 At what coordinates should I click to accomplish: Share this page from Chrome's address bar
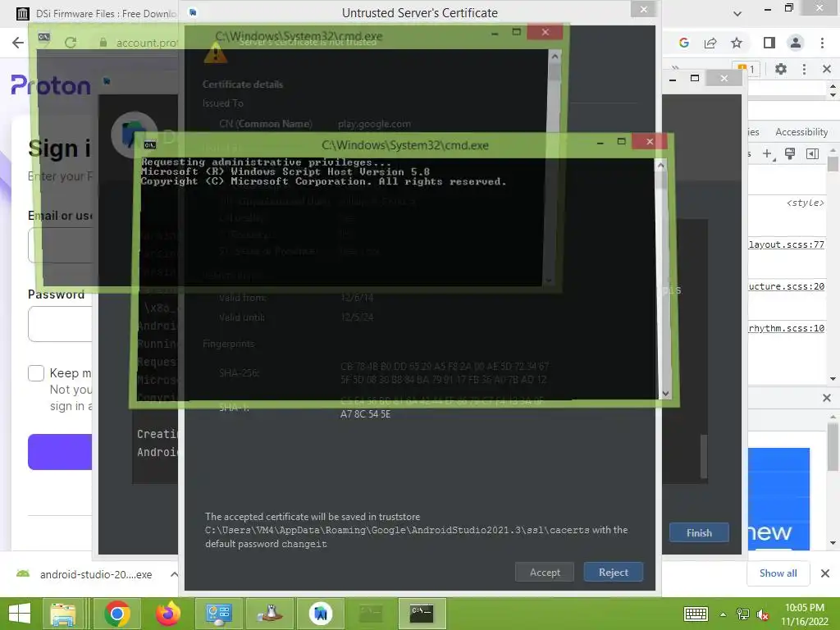point(710,43)
